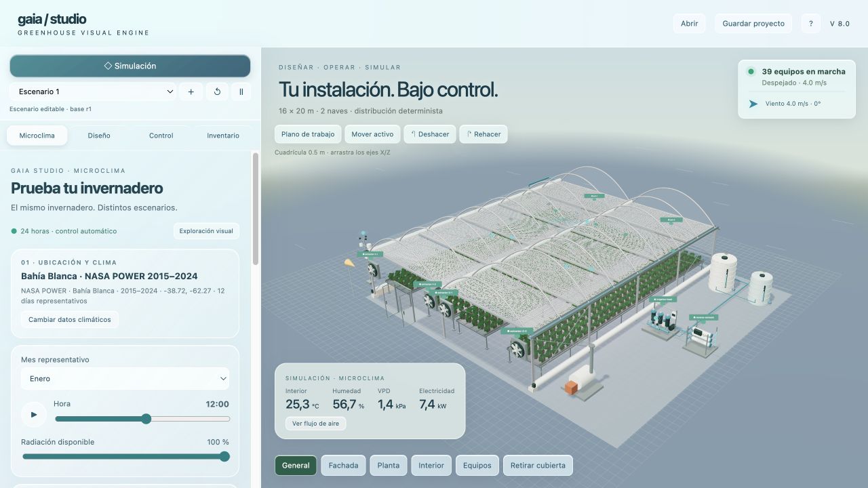Switch to the Control tab
The width and height of the screenshot is (868, 488).
pyautogui.click(x=161, y=136)
